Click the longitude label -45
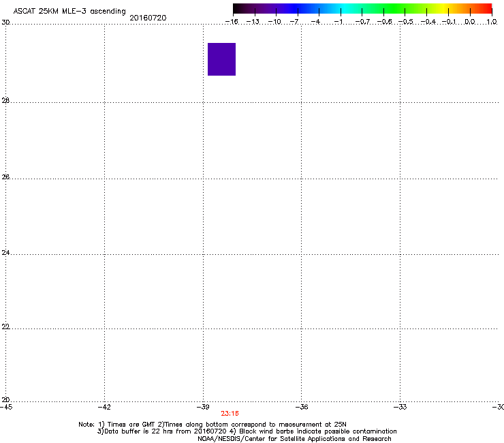 pos(6,408)
